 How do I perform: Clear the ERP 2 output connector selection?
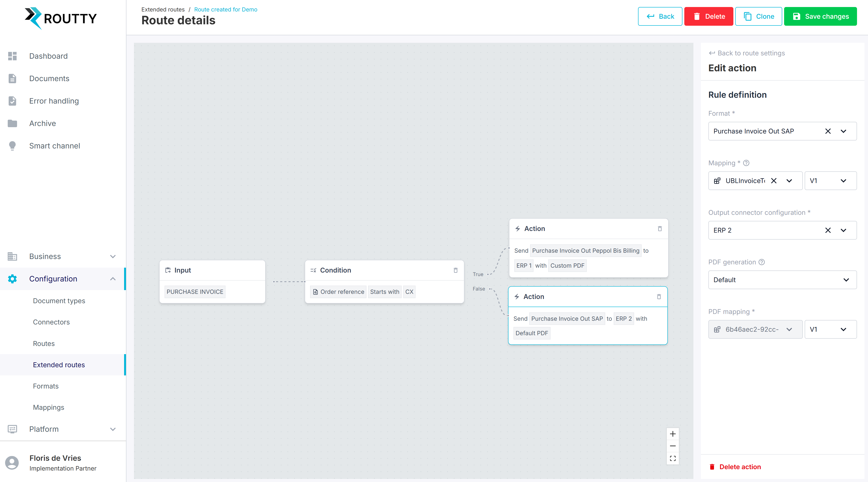pyautogui.click(x=828, y=230)
